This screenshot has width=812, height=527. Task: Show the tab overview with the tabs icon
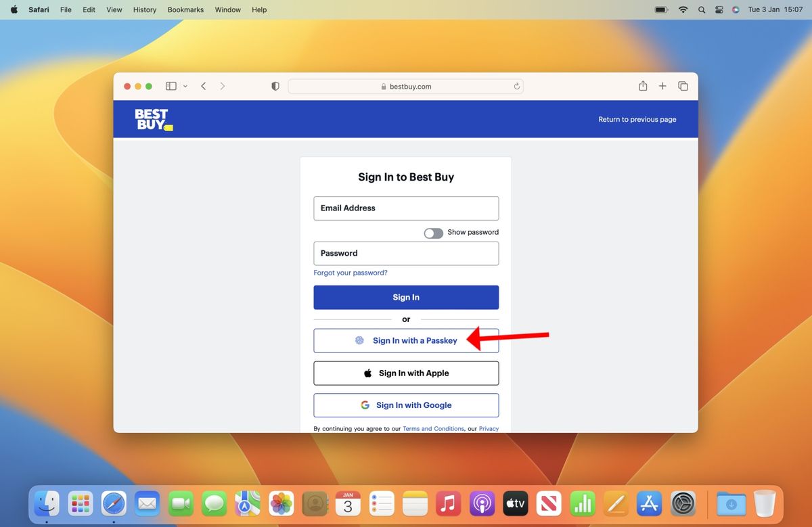pos(683,86)
